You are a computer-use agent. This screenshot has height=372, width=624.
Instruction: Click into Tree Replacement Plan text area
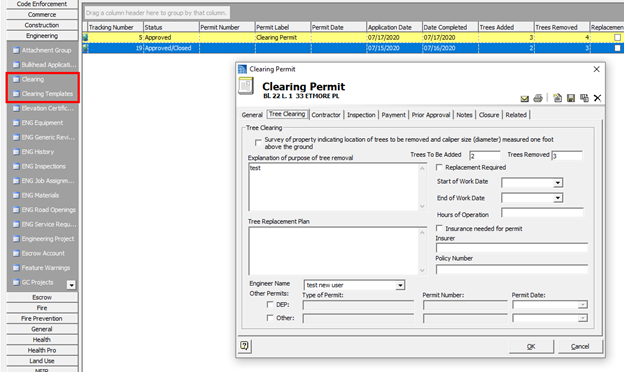(x=333, y=251)
